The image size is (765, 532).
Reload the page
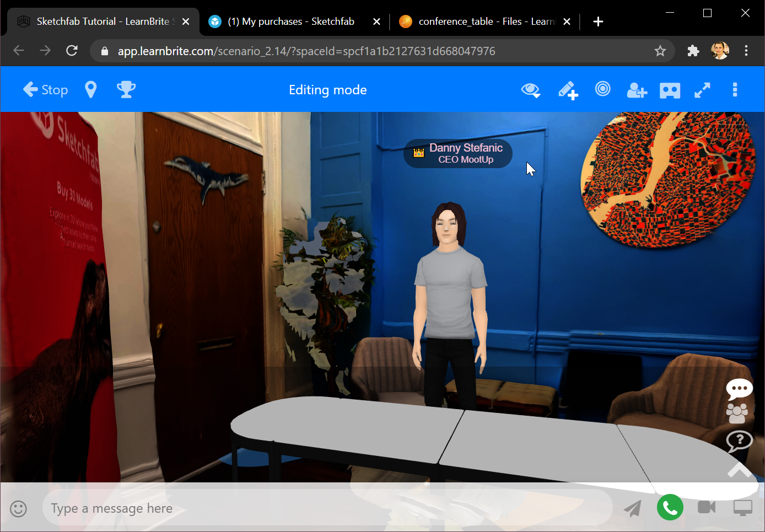tap(72, 51)
